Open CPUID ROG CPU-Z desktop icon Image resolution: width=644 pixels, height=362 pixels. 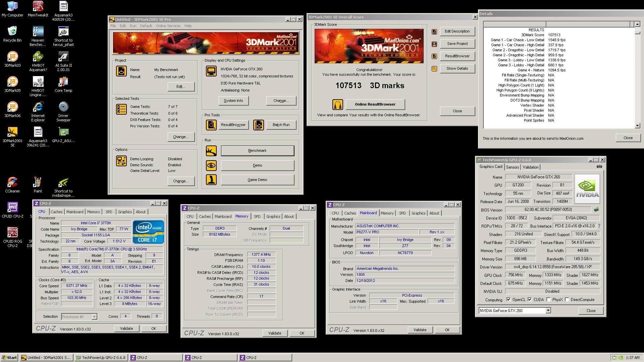(12, 237)
